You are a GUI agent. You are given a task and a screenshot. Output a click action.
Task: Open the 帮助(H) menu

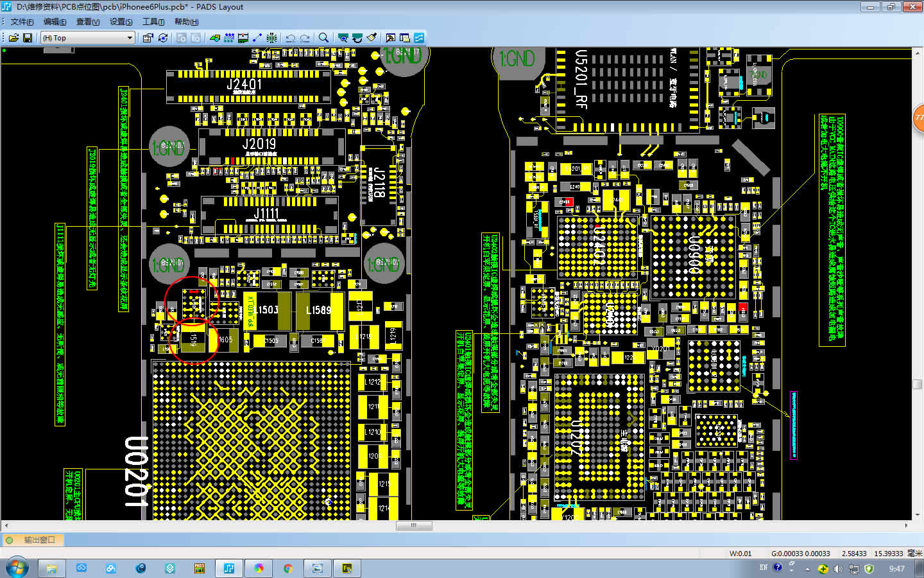pos(186,22)
